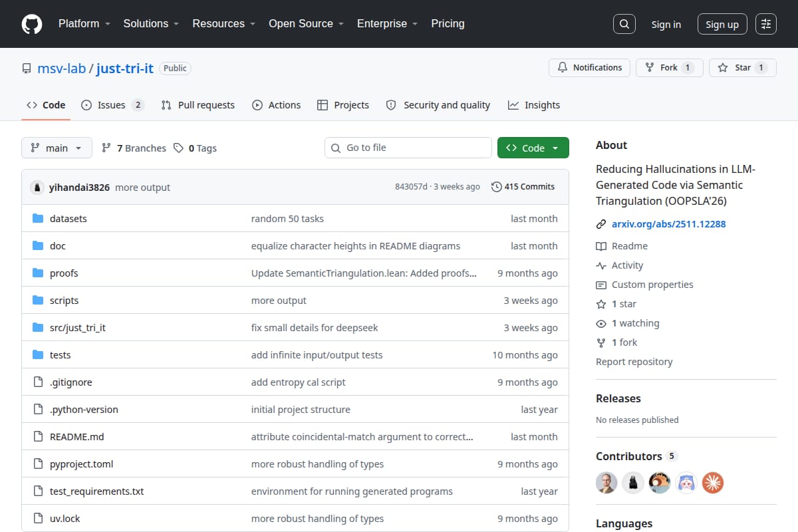The width and height of the screenshot is (798, 532).
Task: Open the arxiv.org/abs/2511.12288 link
Action: [668, 224]
